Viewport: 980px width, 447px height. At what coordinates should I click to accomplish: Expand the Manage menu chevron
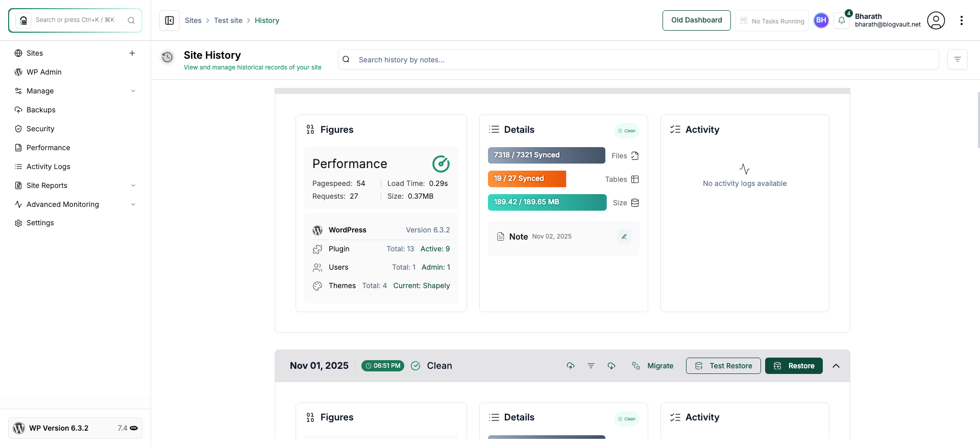[x=133, y=91]
